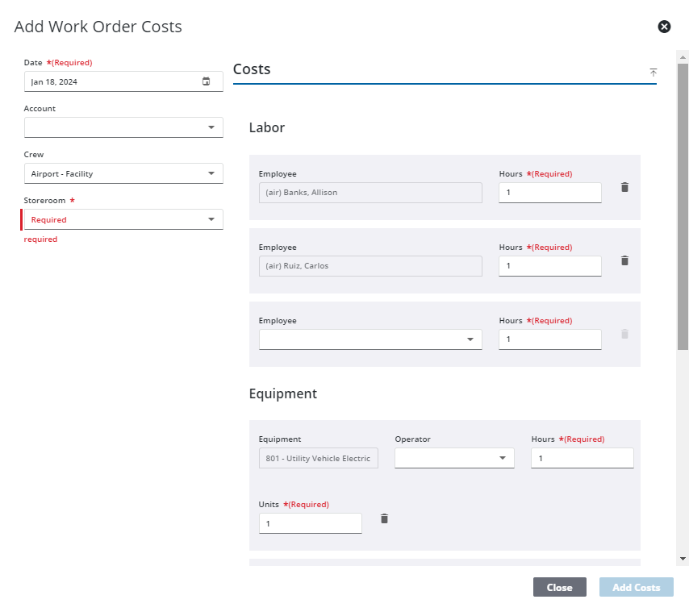Delete the Ruiz, Carlos labor row
Screen dimensions: 689x616
click(624, 260)
